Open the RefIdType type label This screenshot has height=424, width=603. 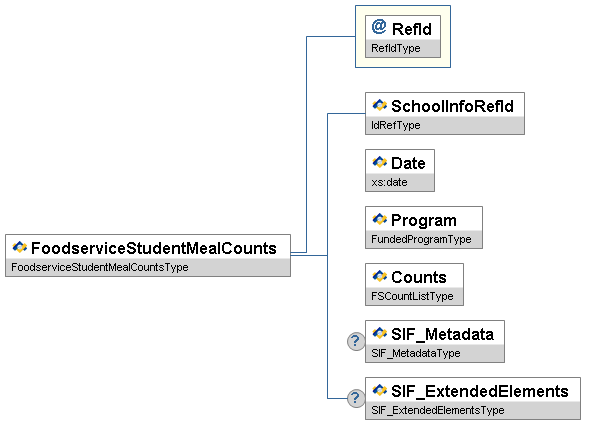point(396,48)
